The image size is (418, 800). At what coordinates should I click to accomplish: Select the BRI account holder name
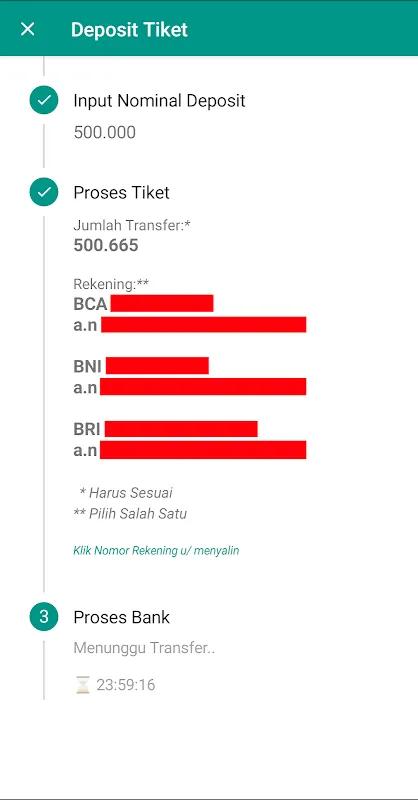pyautogui.click(x=203, y=450)
